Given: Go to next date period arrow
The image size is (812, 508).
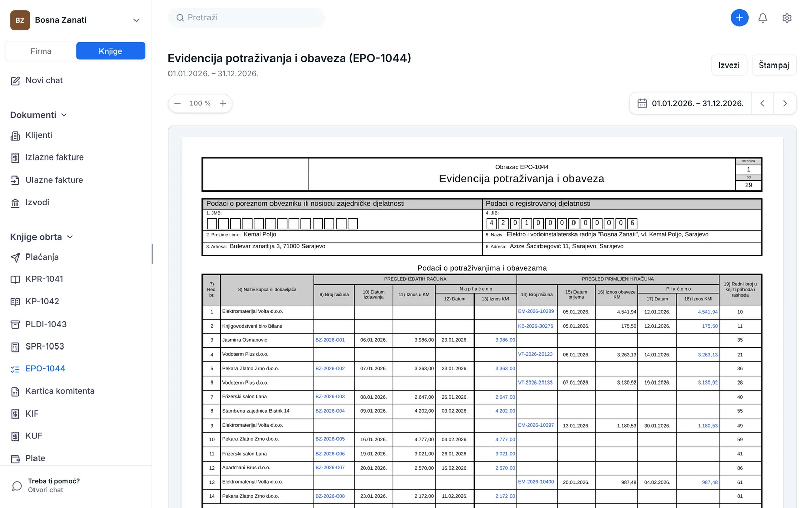Looking at the screenshot, I should pos(785,104).
